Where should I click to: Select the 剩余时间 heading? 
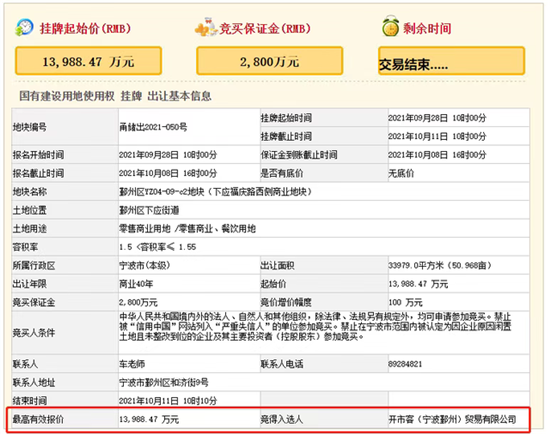427,28
